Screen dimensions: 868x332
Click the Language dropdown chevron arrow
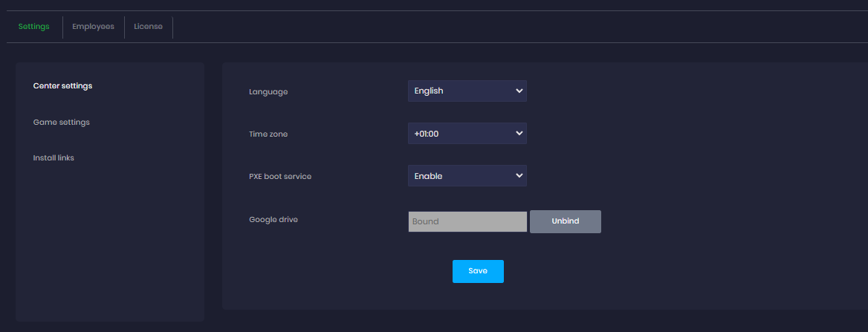(519, 91)
